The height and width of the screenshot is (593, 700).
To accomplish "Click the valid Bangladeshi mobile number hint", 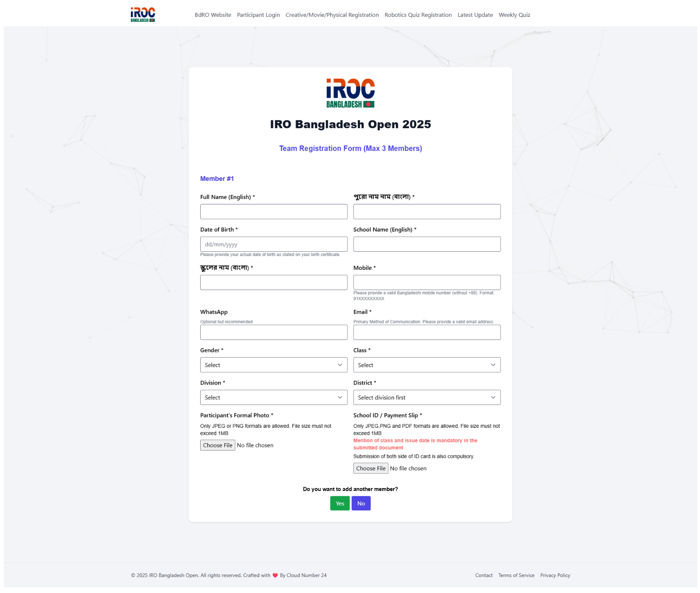I will pos(424,296).
